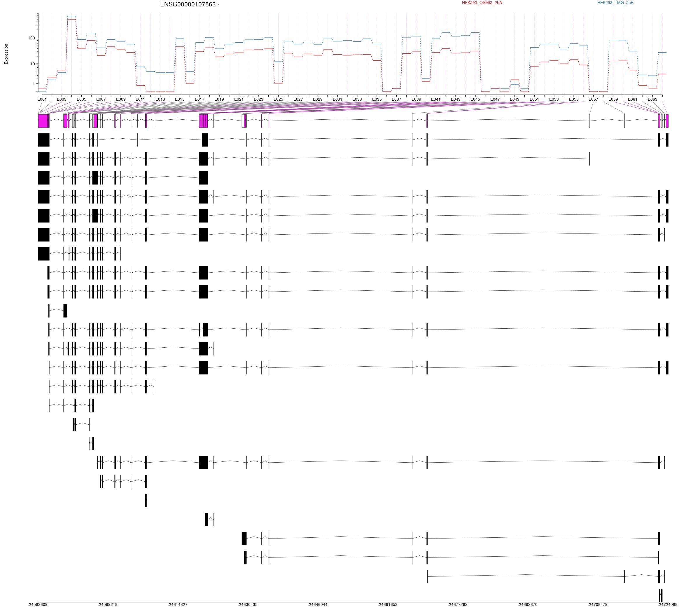Click exon bin label E025
700x610 pixels.
[278, 100]
